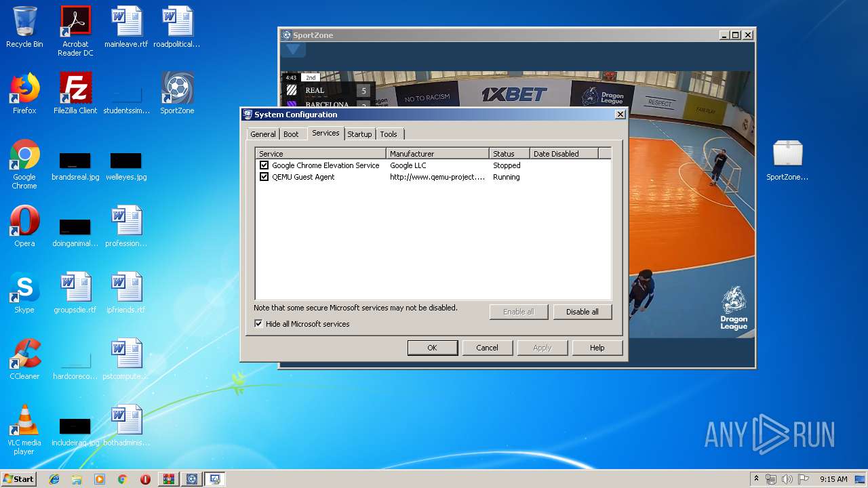The height and width of the screenshot is (488, 868).
Task: Open Firefox desktop shortcut
Action: point(24,94)
